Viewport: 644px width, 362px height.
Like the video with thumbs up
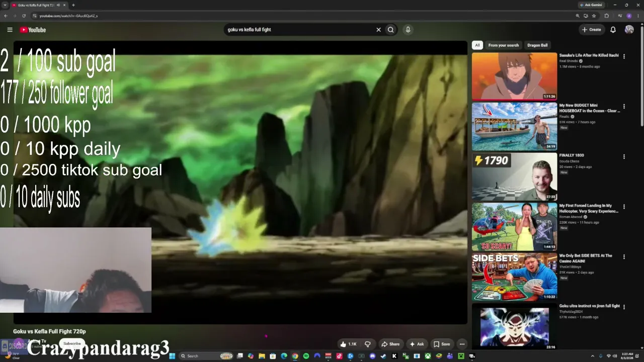click(348, 344)
